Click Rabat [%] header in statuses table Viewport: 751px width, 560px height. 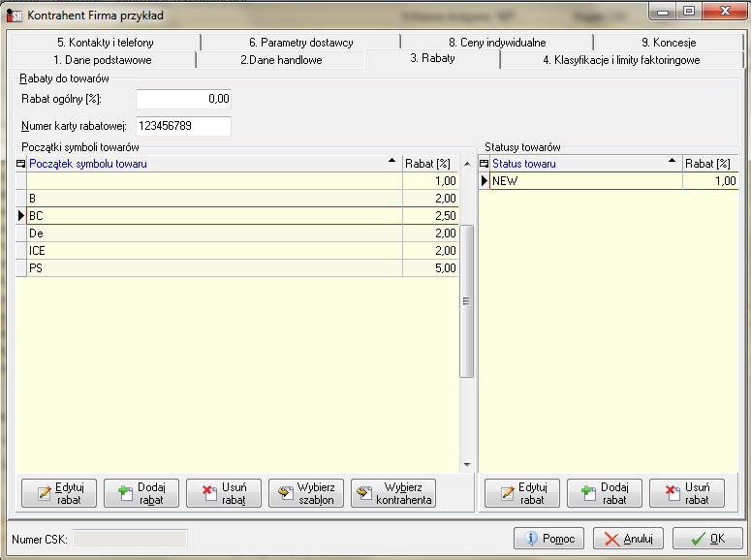pyautogui.click(x=710, y=164)
